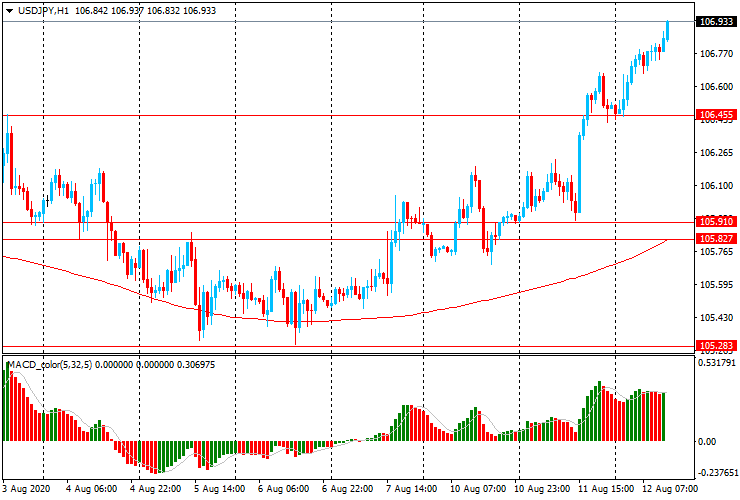Viewport: 740px width, 500px height.
Task: Click the current price label 106.933
Action: pyautogui.click(x=716, y=22)
